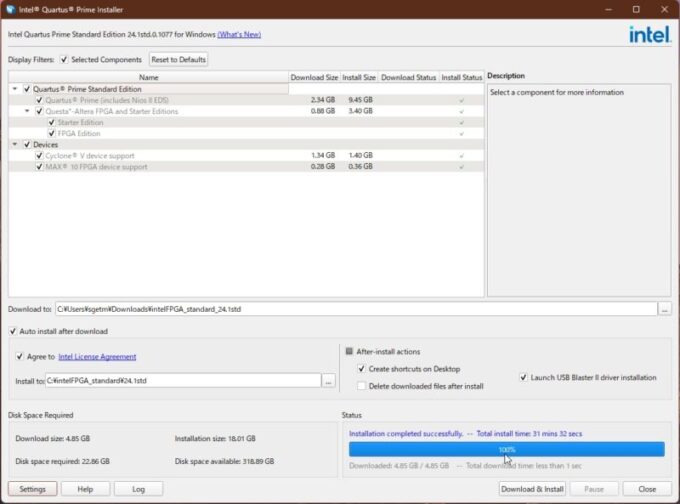The width and height of the screenshot is (680, 504).
Task: Click the 2.34 GB download size cell
Action: [x=323, y=100]
